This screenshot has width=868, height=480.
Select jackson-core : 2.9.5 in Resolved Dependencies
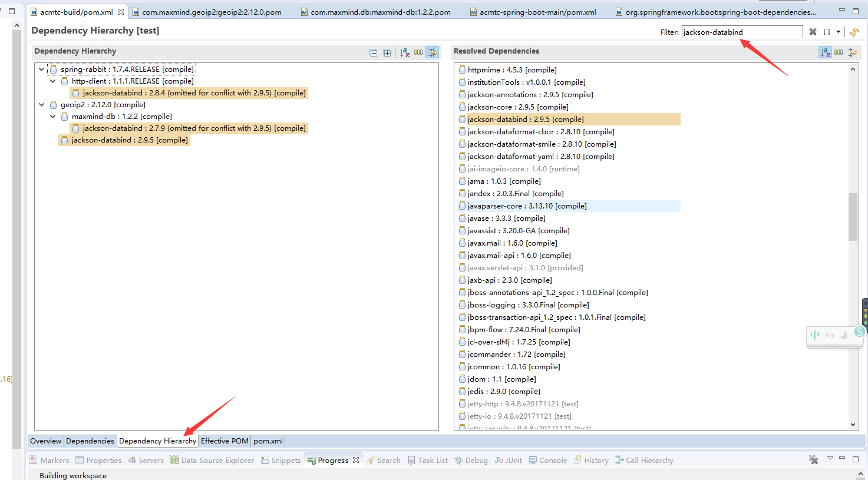[x=514, y=107]
